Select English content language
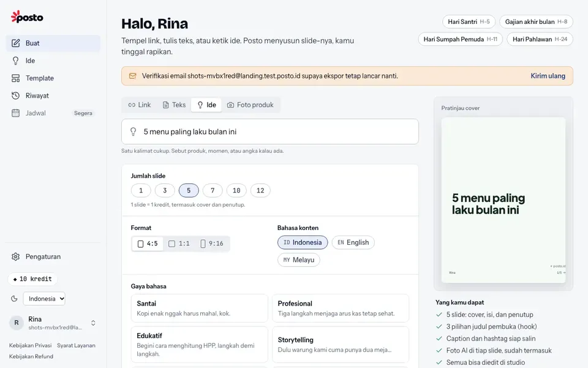Screen dimensions: 588x368 point(353,243)
